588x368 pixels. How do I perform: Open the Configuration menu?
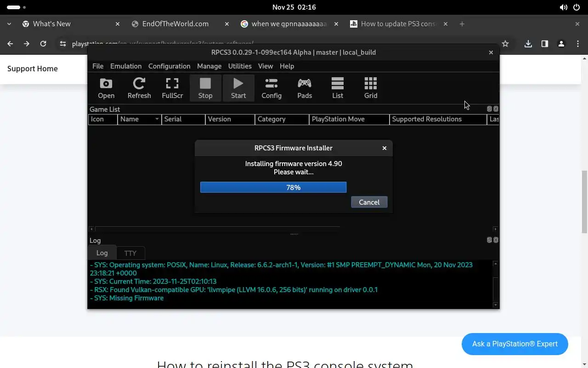[x=169, y=66]
